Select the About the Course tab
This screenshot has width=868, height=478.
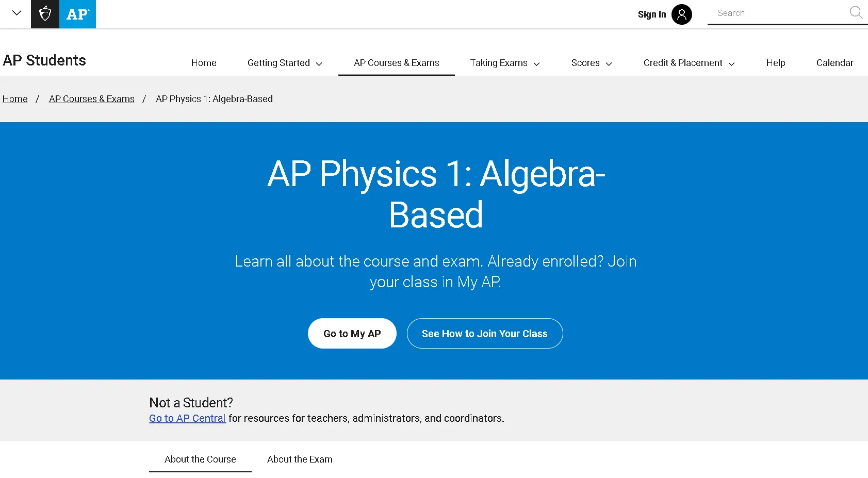click(x=200, y=459)
